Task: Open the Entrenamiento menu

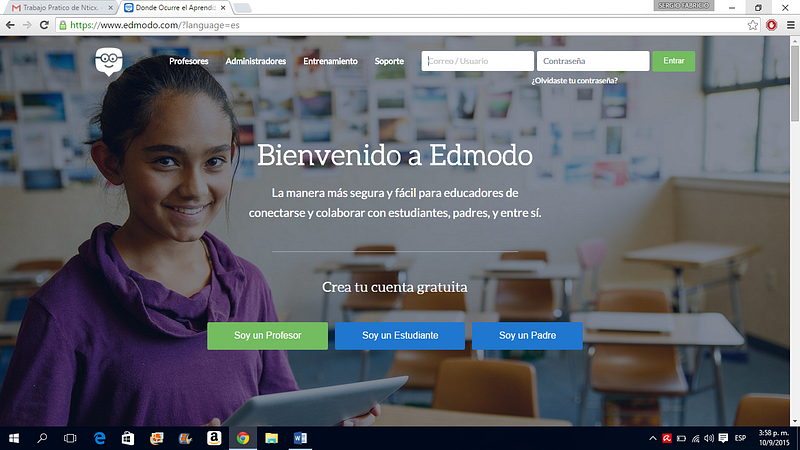Action: pos(330,61)
